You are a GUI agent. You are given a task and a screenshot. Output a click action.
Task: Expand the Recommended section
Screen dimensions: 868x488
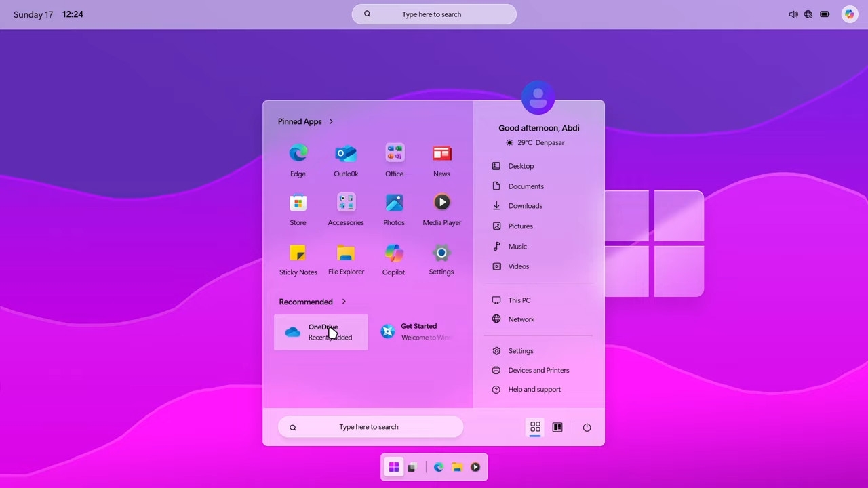coord(343,302)
